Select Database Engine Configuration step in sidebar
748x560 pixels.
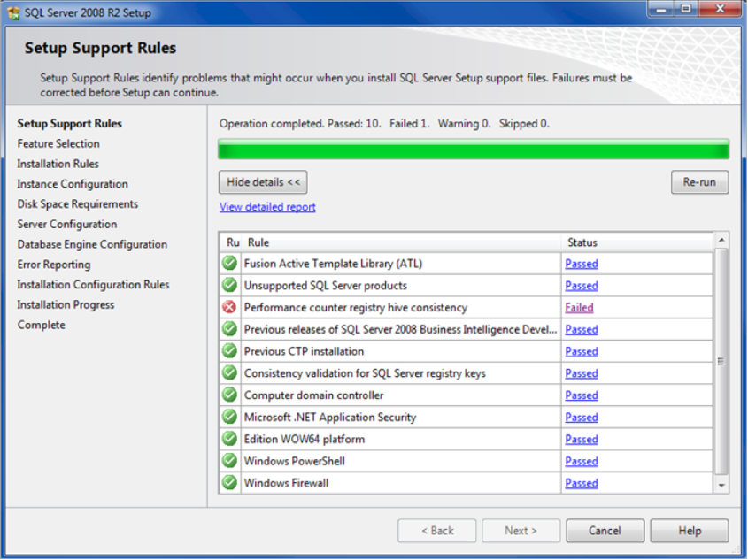pyautogui.click(x=93, y=244)
